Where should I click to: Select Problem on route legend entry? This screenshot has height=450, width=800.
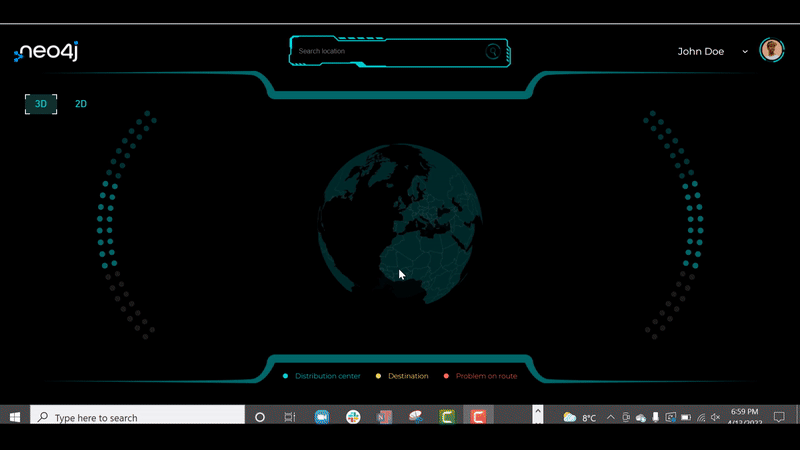click(480, 376)
